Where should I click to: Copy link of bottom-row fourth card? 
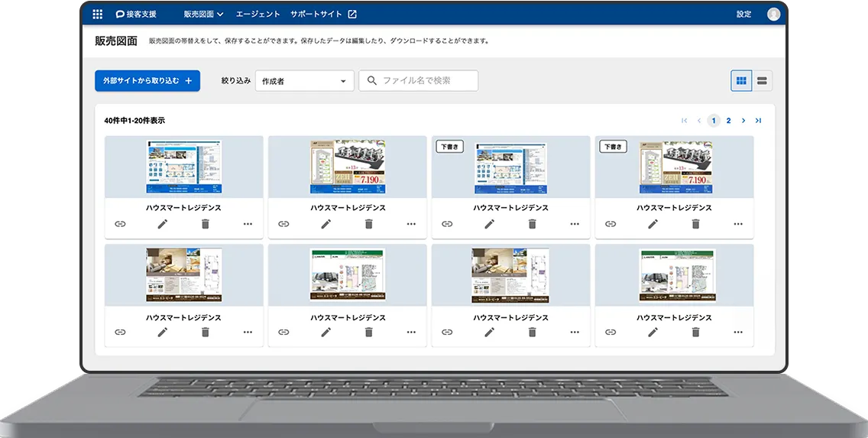pos(611,333)
